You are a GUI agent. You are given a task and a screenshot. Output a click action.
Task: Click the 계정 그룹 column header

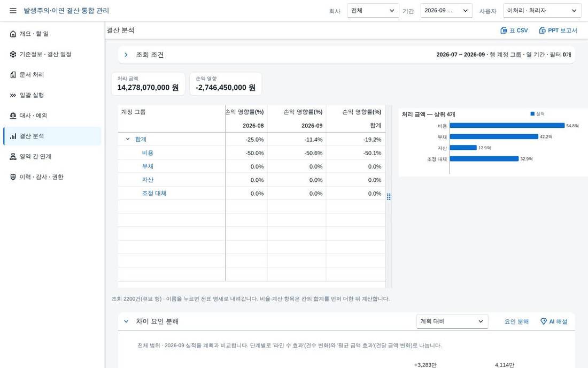172,119
